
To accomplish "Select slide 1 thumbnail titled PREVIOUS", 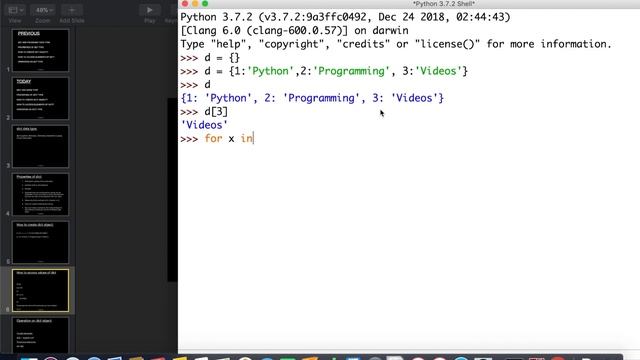I will click(40, 50).
